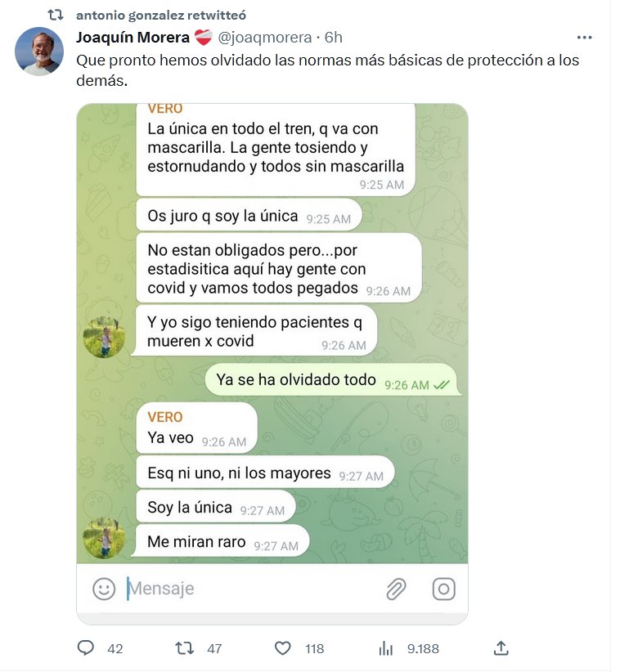The height and width of the screenshot is (672, 620).
Task: Open tweet analytics via the bar chart icon
Action: pyautogui.click(x=385, y=648)
